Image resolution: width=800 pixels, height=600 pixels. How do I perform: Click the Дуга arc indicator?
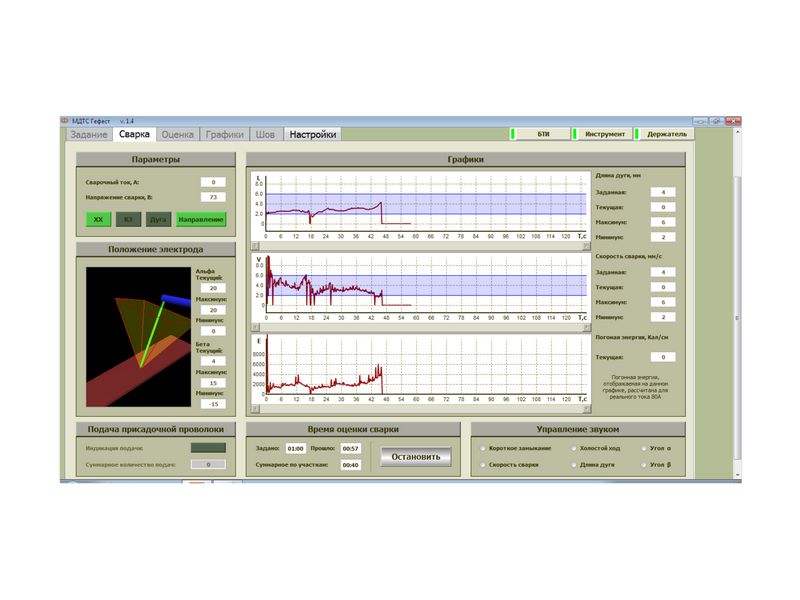158,219
